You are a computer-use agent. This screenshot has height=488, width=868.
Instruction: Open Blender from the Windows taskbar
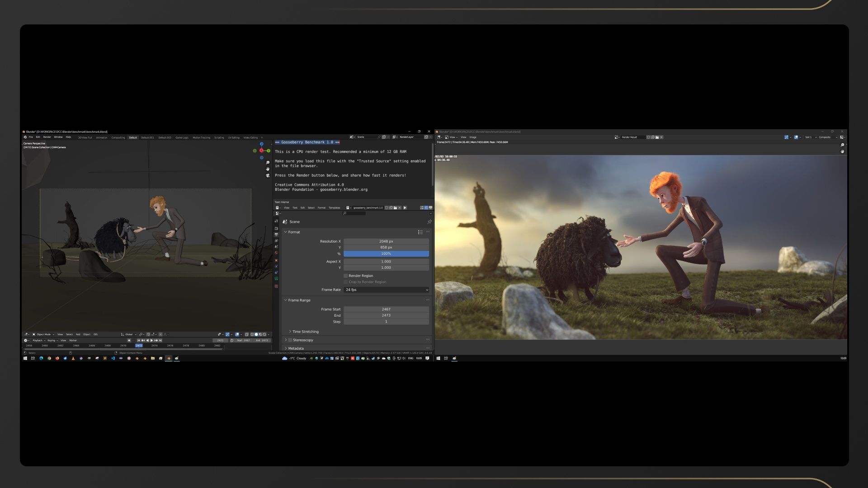tap(169, 358)
